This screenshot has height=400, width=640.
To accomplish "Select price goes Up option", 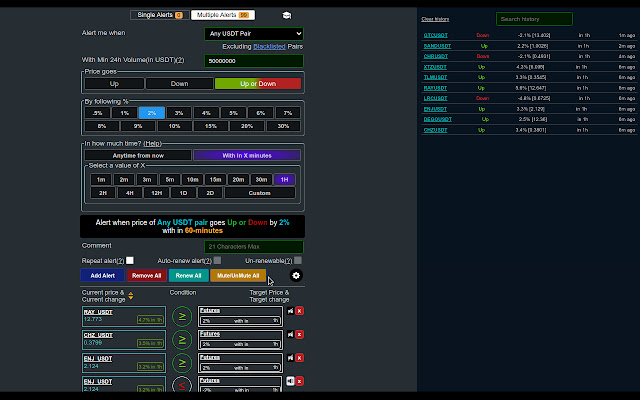I will [114, 84].
